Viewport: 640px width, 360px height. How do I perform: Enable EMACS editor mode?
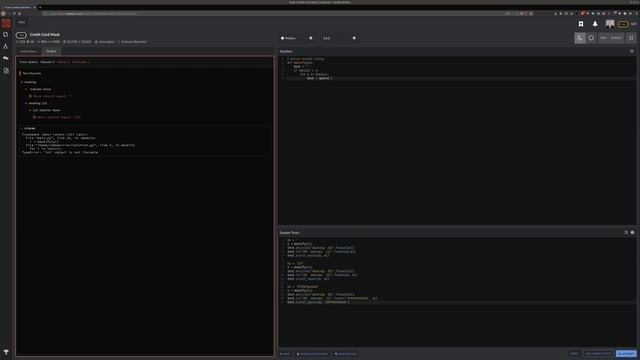[x=616, y=38]
